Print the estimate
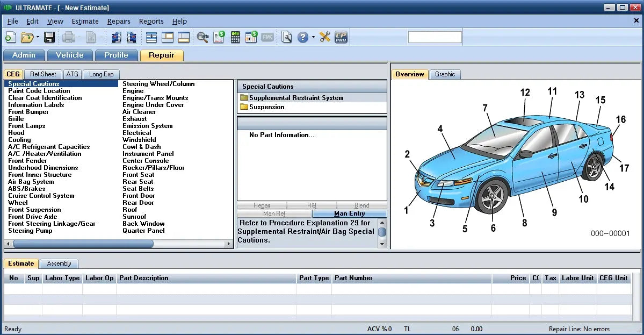The image size is (644, 335). click(69, 37)
